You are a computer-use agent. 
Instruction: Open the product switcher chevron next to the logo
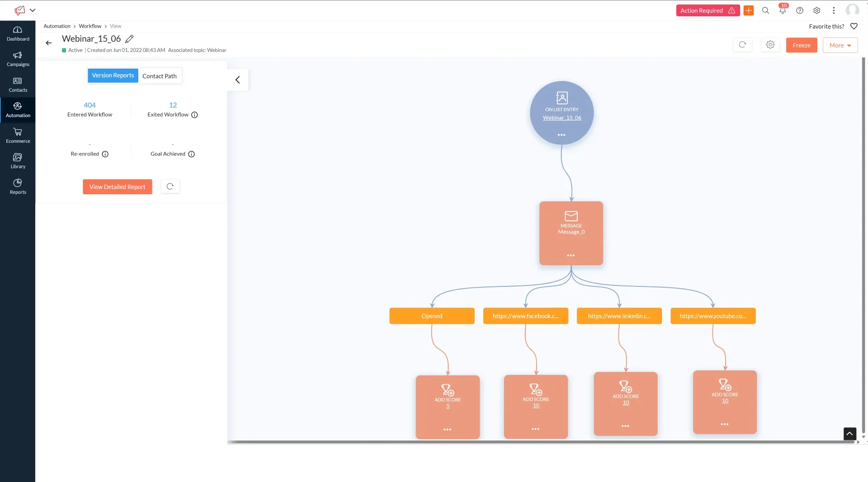[33, 10]
